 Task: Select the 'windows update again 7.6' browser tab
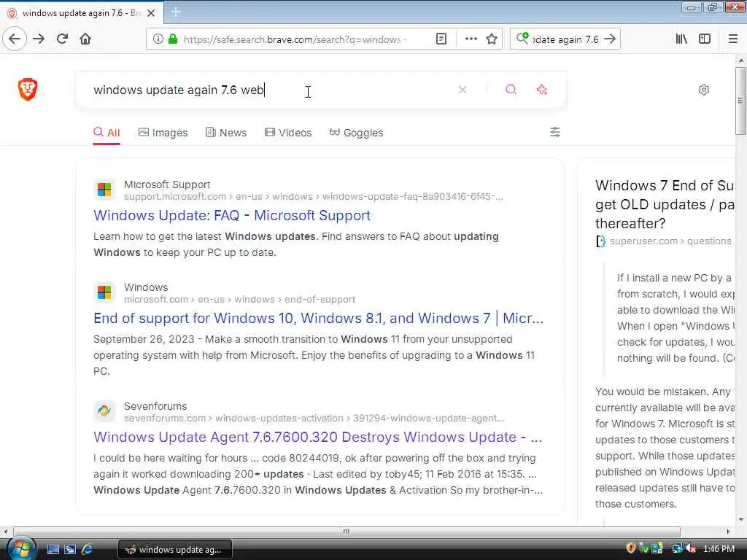82,13
